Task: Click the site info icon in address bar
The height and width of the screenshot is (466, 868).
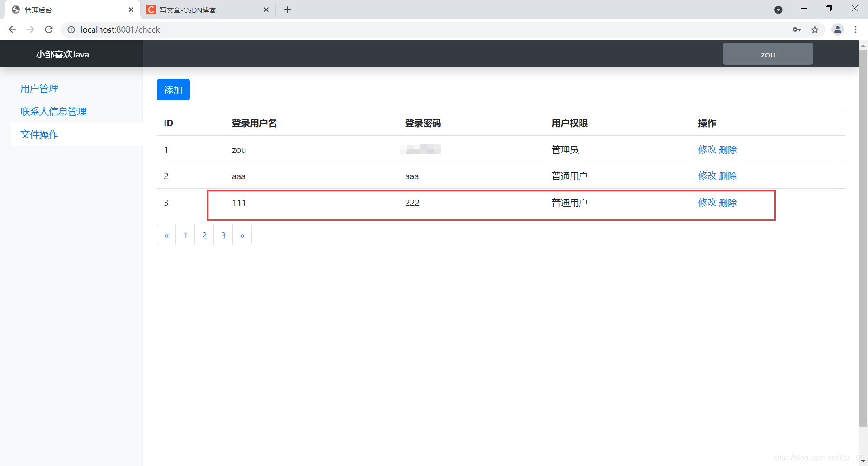Action: (71, 29)
